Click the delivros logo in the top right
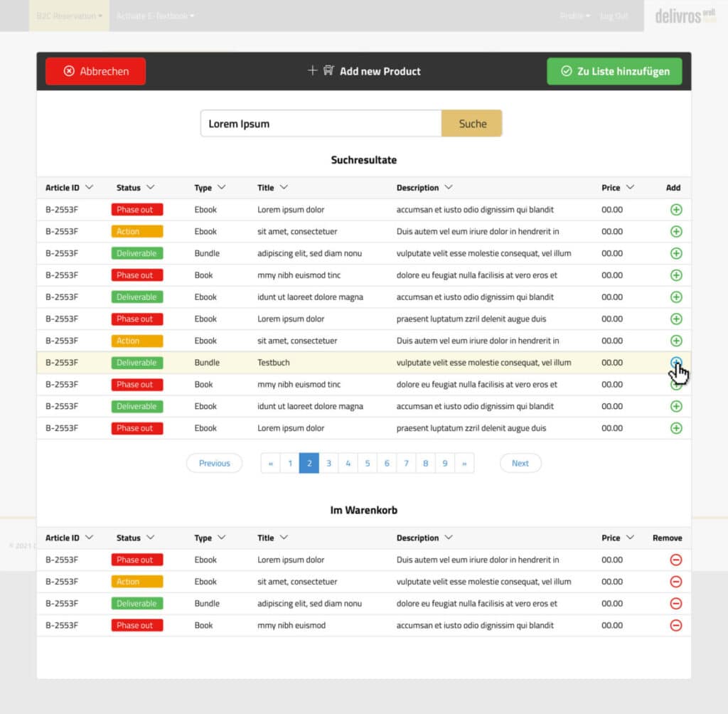728x714 pixels. 685,16
